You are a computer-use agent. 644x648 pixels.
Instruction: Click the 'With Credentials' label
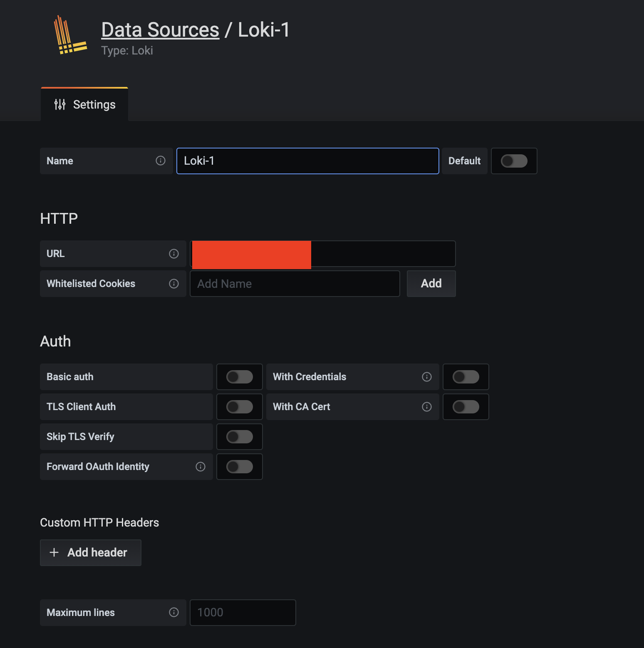pyautogui.click(x=310, y=377)
